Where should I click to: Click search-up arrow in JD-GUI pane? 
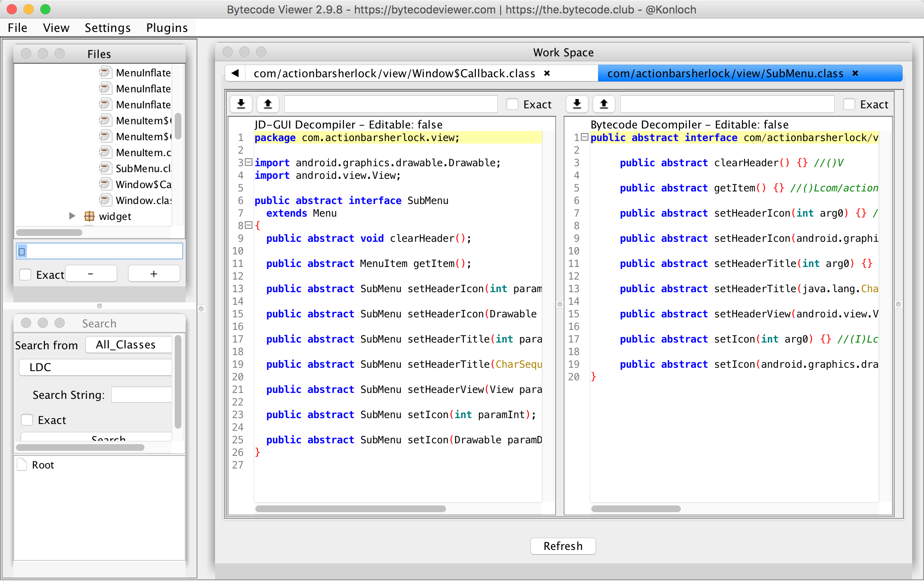(x=268, y=104)
